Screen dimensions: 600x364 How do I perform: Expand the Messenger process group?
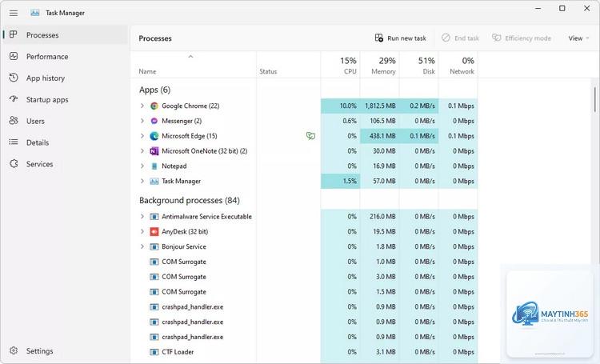[142, 121]
